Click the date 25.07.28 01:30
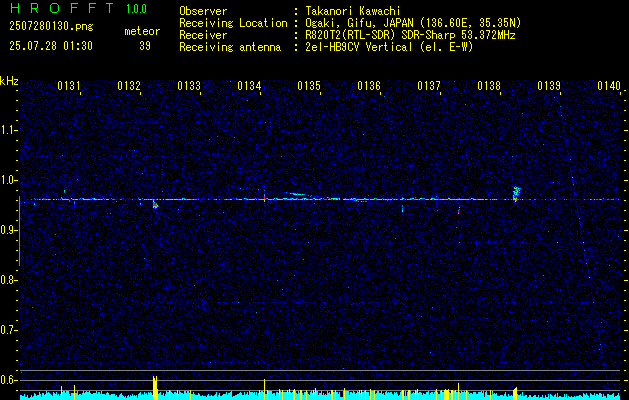Viewport: 629px width, 400px height. pos(51,46)
